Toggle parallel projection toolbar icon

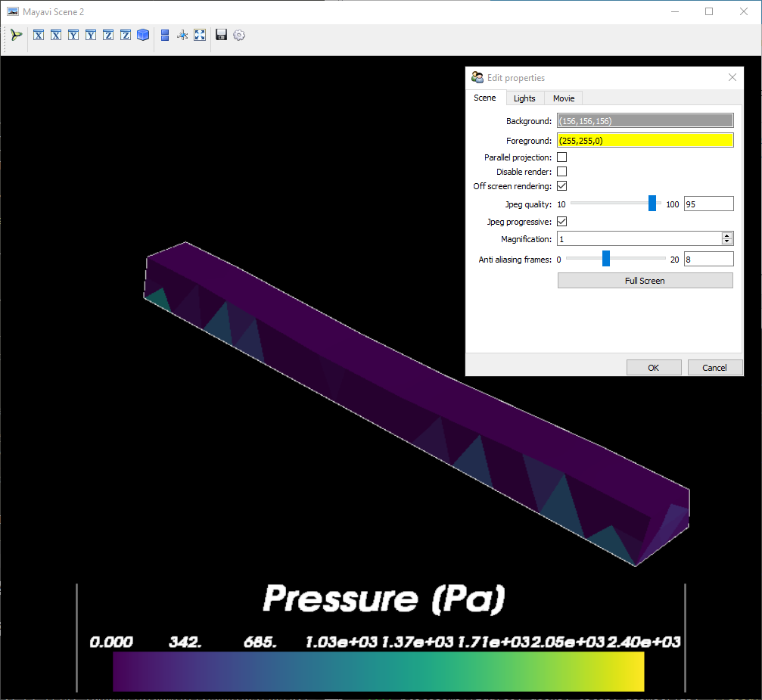(165, 35)
